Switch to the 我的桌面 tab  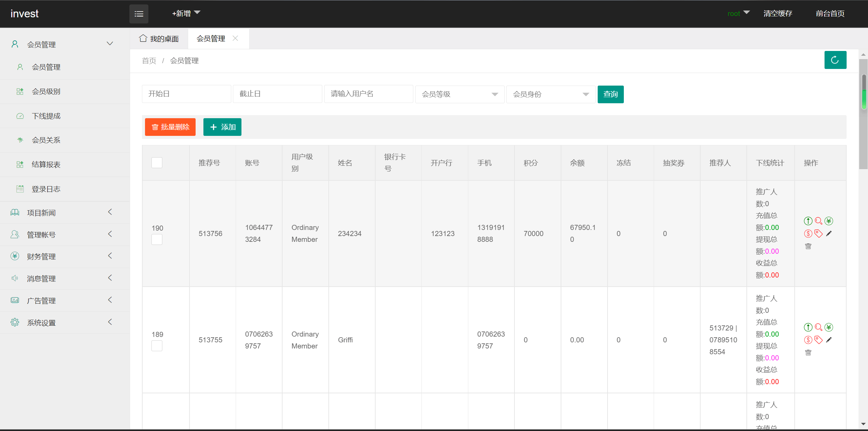[x=159, y=39]
